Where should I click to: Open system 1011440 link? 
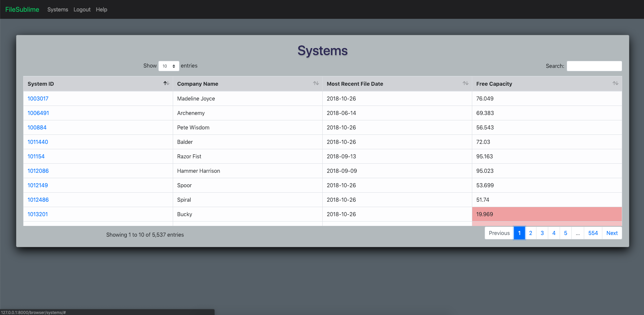pyautogui.click(x=38, y=142)
